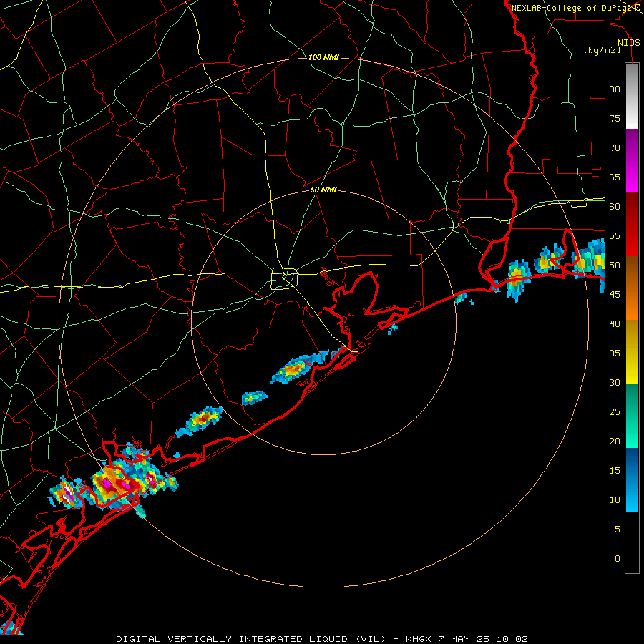Select the 55 value on the color scale
Screen dimensions: 644x644
(615, 235)
